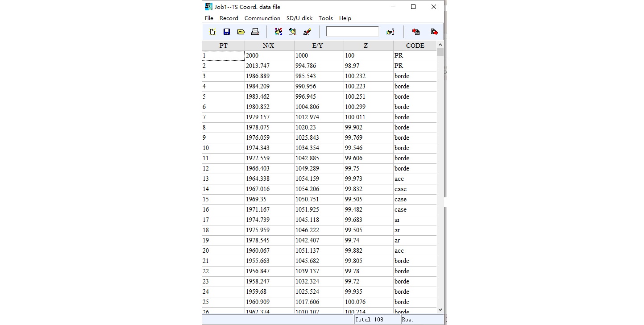Click the eraser icon in the toolbar
This screenshot has width=644, height=325.
[x=307, y=32]
